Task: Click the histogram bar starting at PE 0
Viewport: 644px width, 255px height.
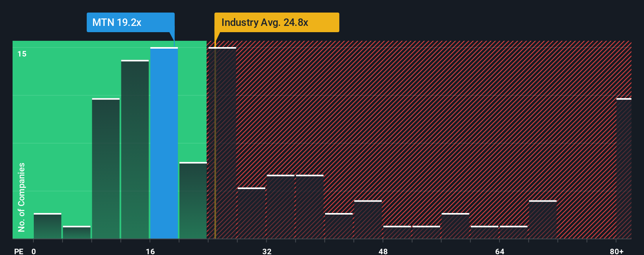Action: click(x=48, y=226)
